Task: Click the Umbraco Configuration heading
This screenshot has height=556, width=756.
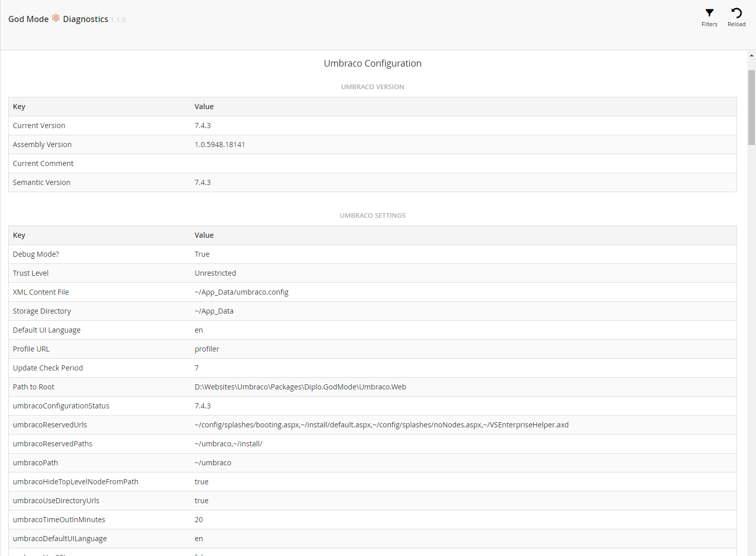Action: coord(372,63)
